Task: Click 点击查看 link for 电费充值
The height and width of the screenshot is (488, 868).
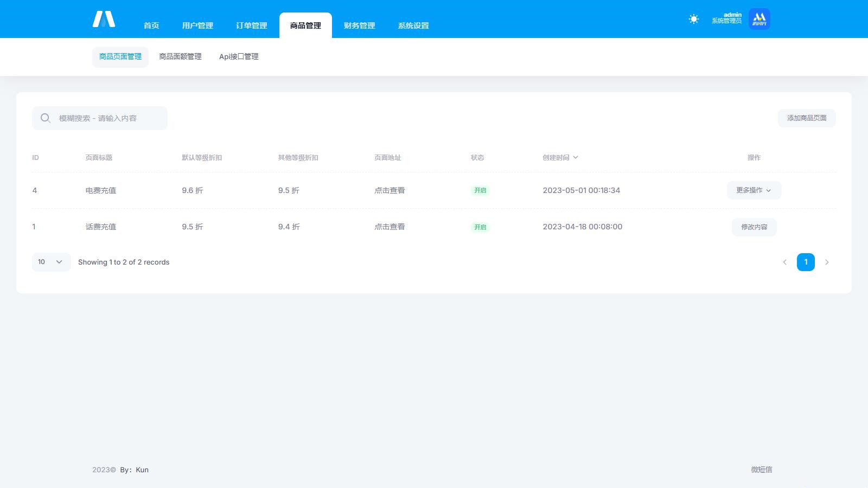Action: [390, 190]
